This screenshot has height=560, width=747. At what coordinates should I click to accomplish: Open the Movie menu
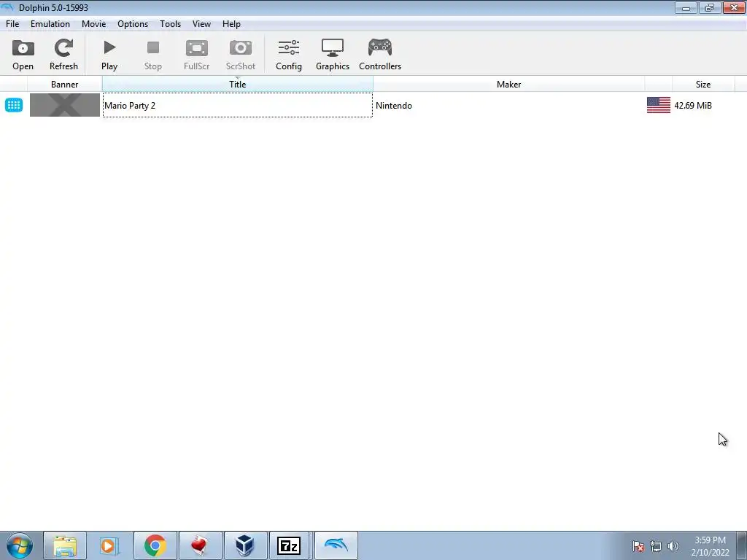click(x=93, y=24)
